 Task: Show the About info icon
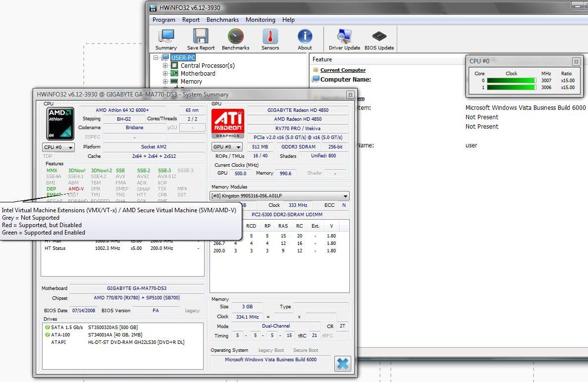[305, 39]
